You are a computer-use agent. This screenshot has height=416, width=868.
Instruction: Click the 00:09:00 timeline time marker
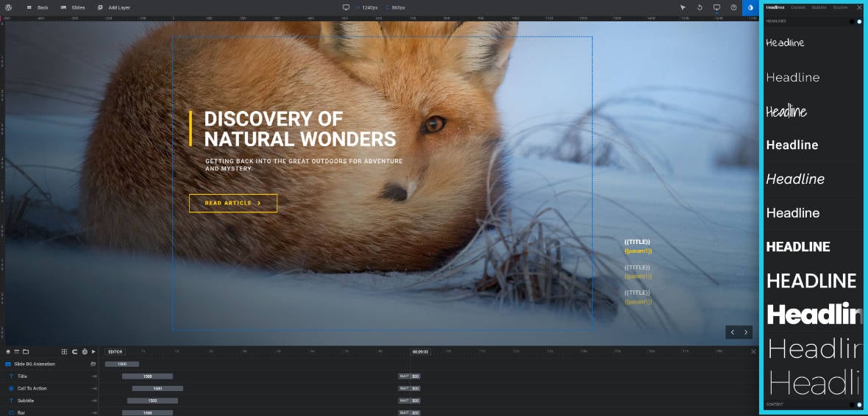[x=421, y=352]
